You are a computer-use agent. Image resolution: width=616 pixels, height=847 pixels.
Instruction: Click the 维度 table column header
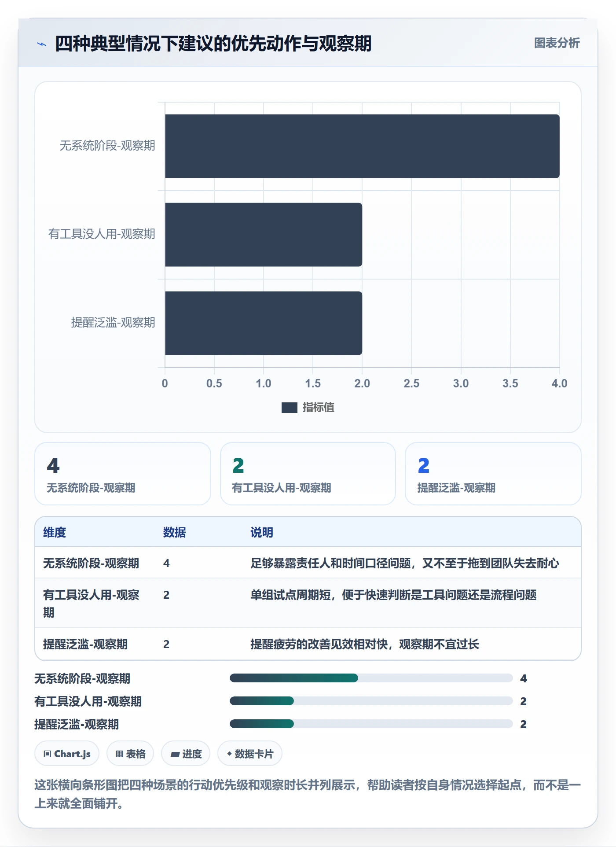(55, 532)
